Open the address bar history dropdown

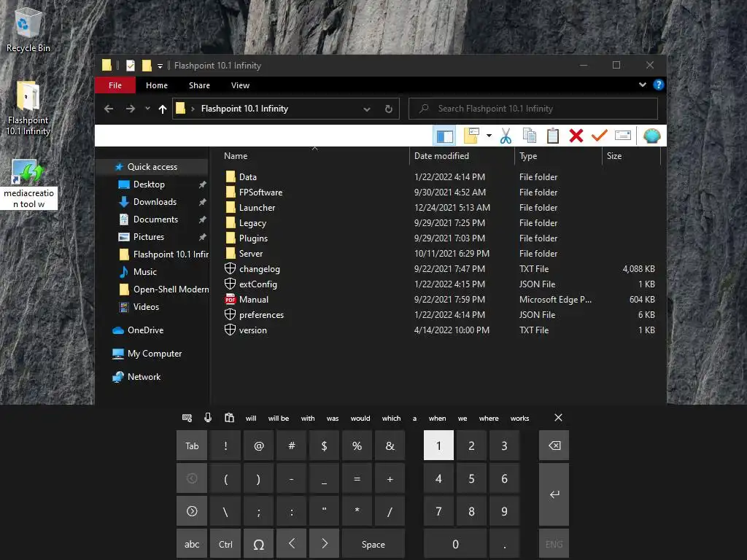click(367, 109)
